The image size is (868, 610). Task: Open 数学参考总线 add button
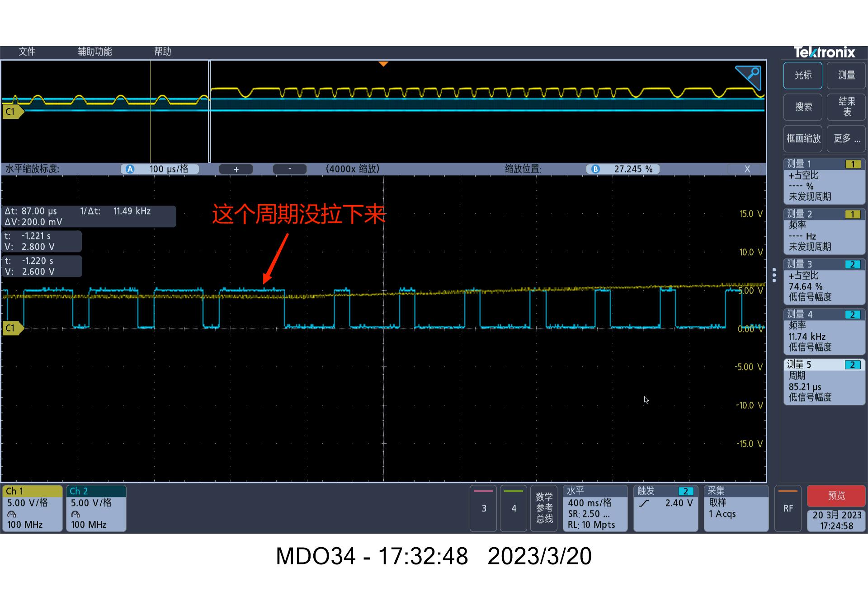pyautogui.click(x=544, y=508)
